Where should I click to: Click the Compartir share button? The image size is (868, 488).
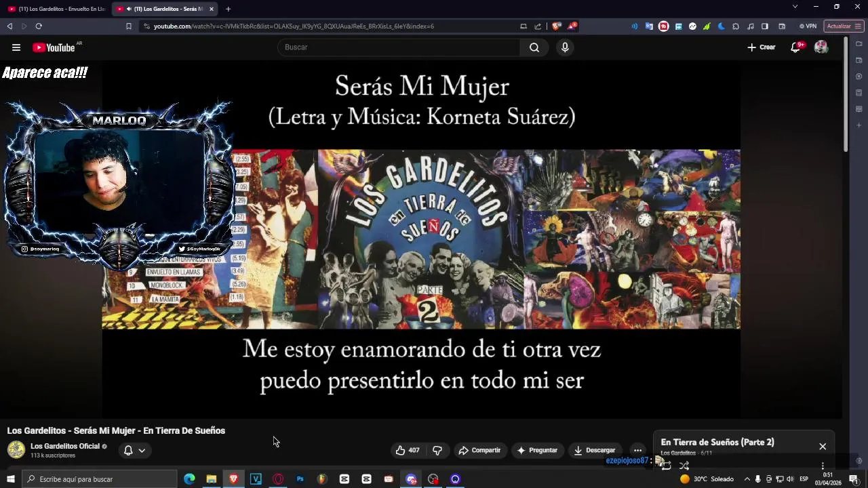pos(479,450)
